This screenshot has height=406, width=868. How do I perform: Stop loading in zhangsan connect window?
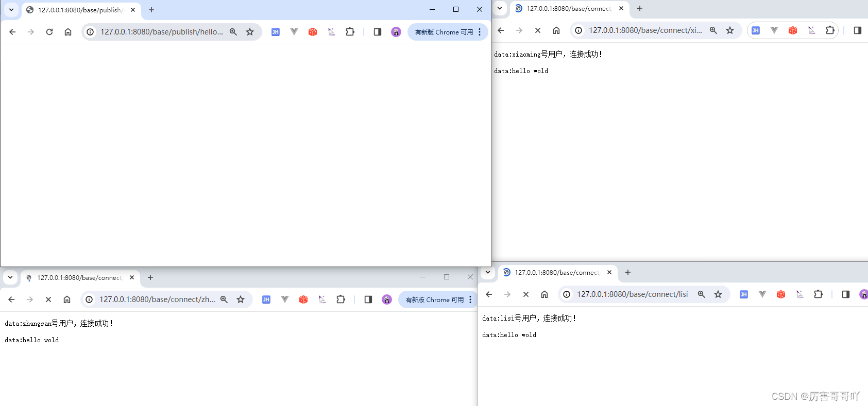tap(48, 299)
